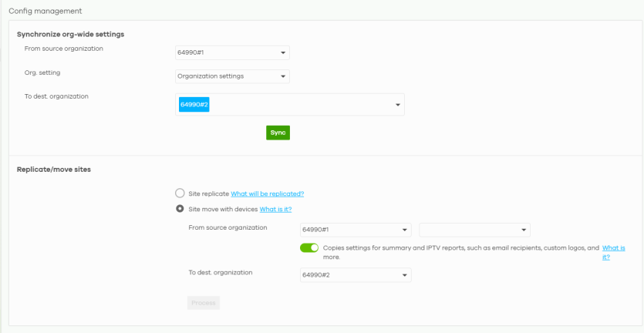Expand the replicate/move destination organization 64990#2 dropdown
The image size is (644, 333).
pyautogui.click(x=355, y=275)
